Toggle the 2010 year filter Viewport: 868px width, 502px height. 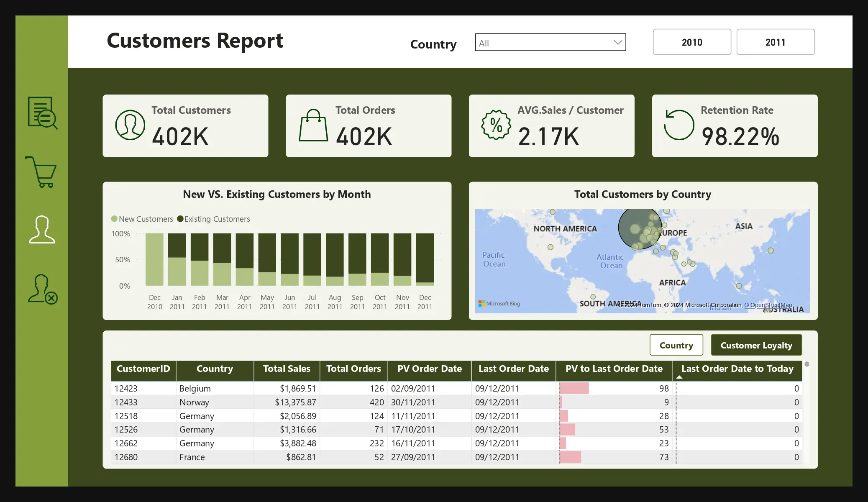[x=692, y=42]
